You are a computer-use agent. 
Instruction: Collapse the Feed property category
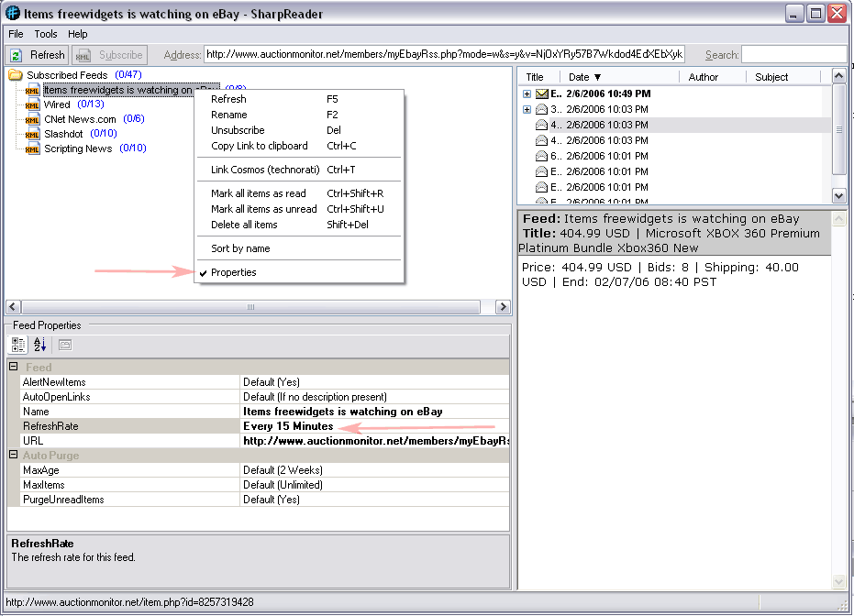click(14, 368)
